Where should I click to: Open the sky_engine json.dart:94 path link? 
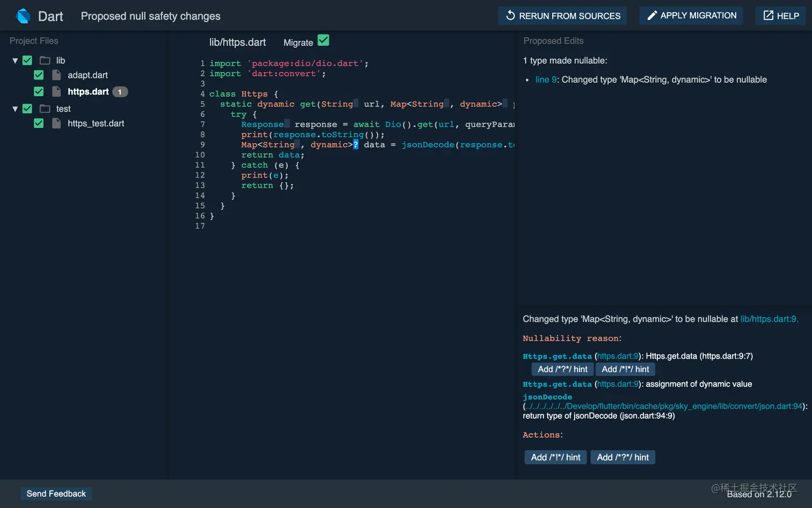click(x=664, y=406)
